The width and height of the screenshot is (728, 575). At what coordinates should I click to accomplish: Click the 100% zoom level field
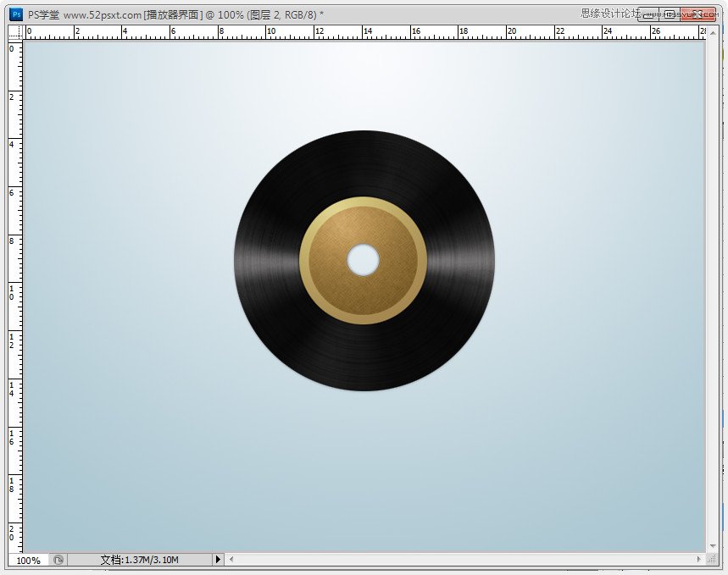coord(28,560)
